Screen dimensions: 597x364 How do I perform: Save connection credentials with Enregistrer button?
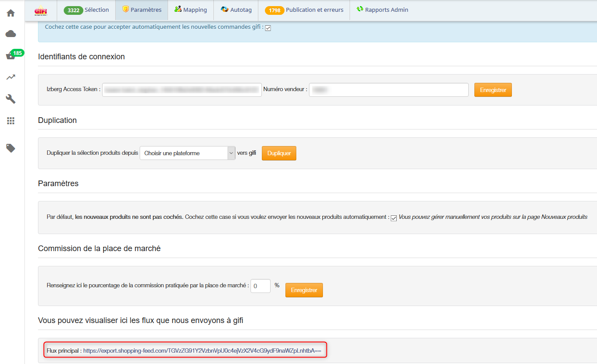point(493,90)
